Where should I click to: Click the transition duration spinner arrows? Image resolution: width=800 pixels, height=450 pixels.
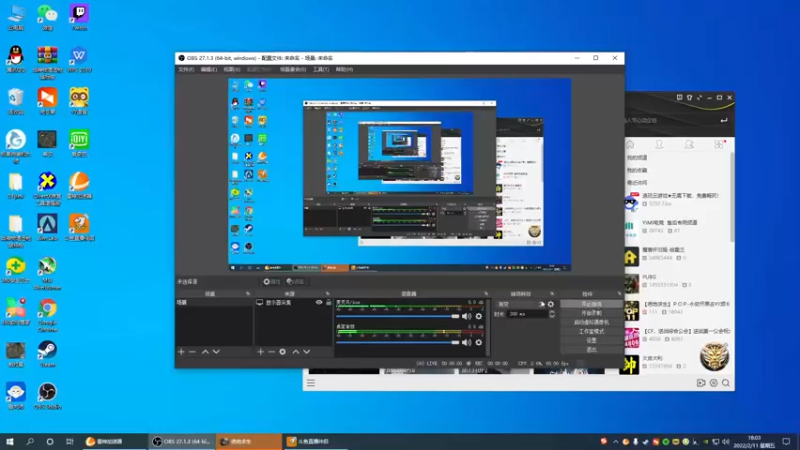(552, 314)
